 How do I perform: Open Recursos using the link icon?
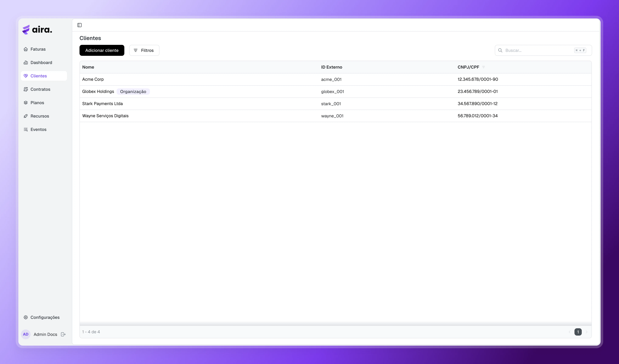26,116
